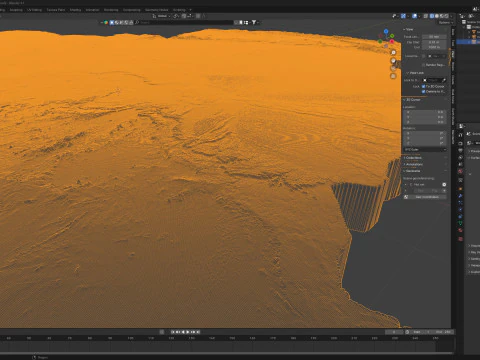This screenshot has width=480, height=360.
Task: Click the eyedropper beside Lock to Object
Action: coord(444,80)
